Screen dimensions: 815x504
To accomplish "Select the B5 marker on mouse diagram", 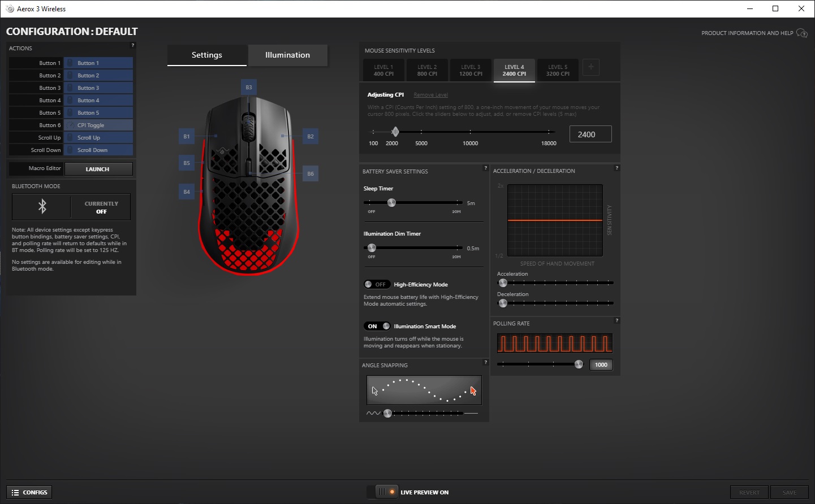I will click(187, 163).
